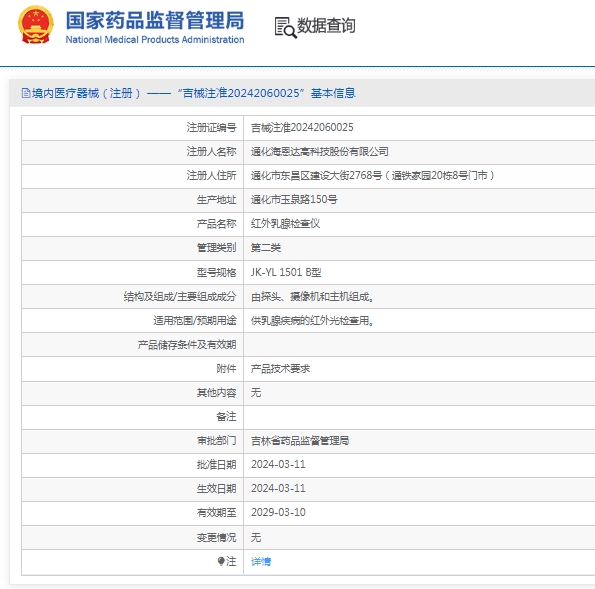595x589 pixels.
Task: Click the 备注 row label
Action: [x=226, y=417]
